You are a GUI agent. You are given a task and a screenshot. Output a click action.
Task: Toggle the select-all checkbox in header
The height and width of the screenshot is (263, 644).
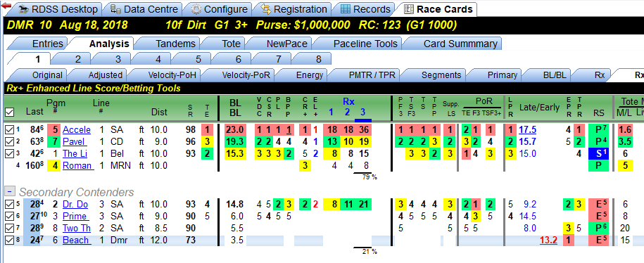[8, 112]
